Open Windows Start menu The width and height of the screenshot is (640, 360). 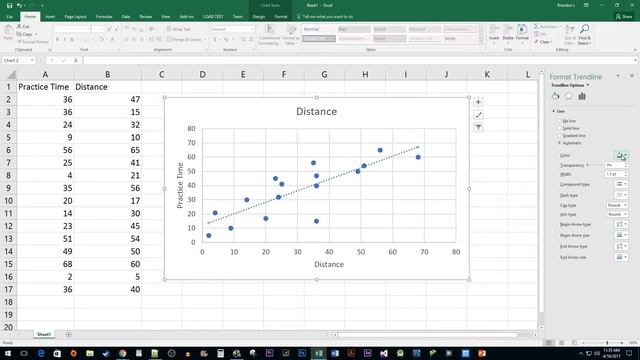click(x=8, y=353)
